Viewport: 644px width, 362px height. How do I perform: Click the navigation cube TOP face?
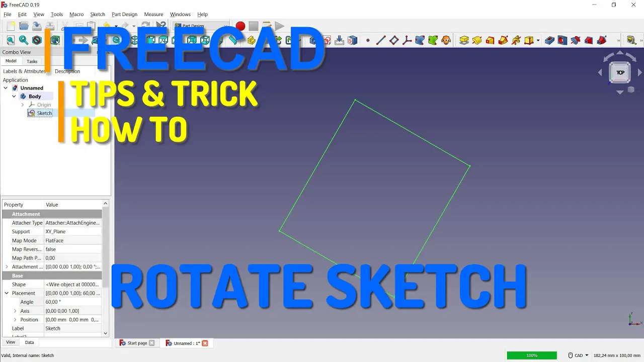[x=620, y=73]
